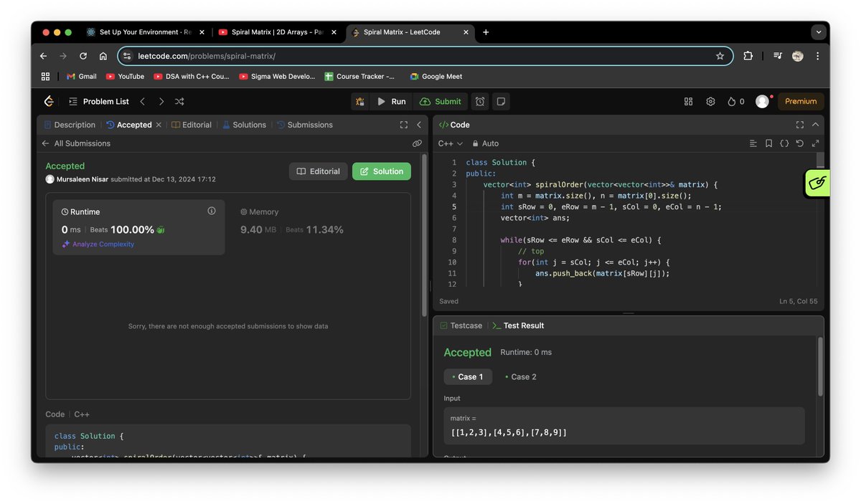Viewport: 861px width, 504px height.
Task: Start the session timer alarm clock icon
Action: click(479, 101)
